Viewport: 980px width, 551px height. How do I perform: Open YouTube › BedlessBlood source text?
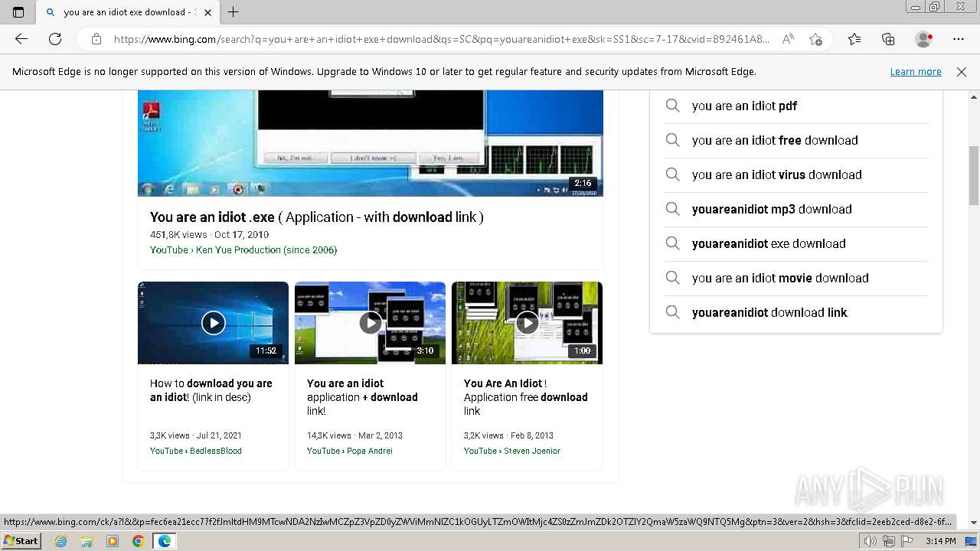[x=196, y=451]
